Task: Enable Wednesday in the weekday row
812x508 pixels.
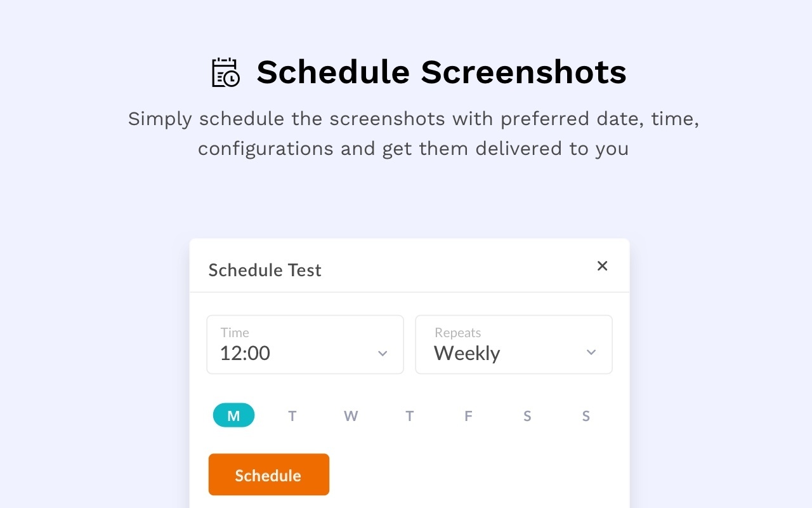Action: [x=351, y=416]
